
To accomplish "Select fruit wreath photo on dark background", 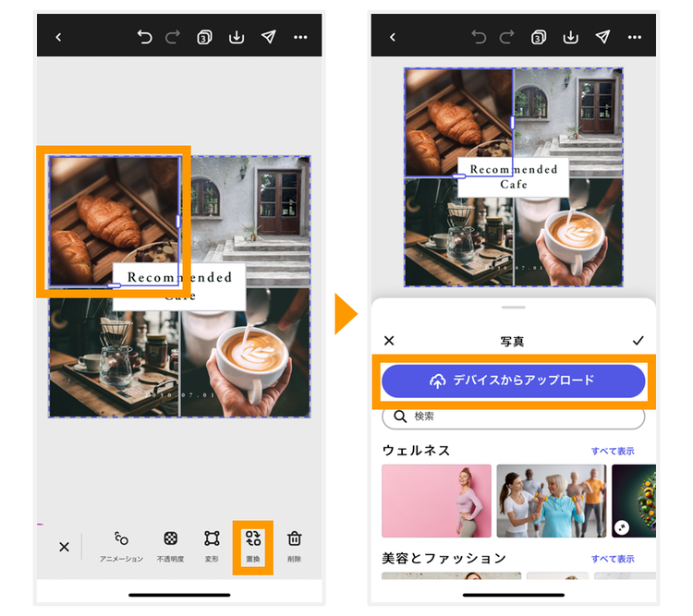I will click(634, 501).
